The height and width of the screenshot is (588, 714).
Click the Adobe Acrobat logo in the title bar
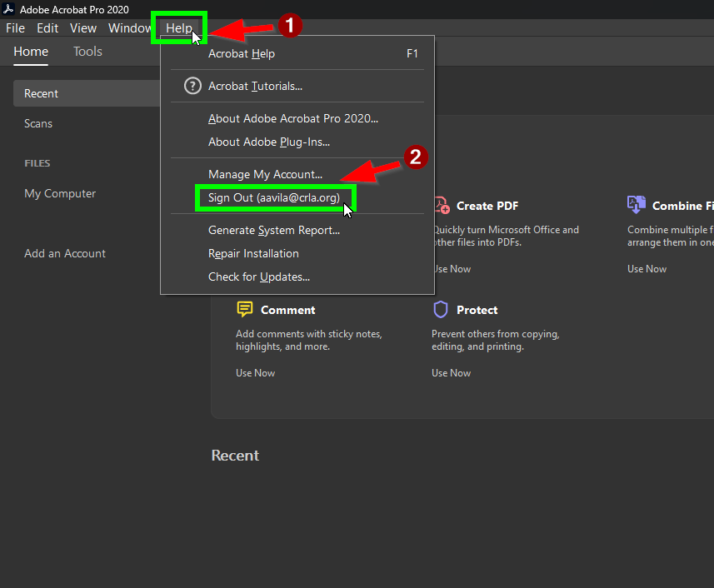[8, 9]
